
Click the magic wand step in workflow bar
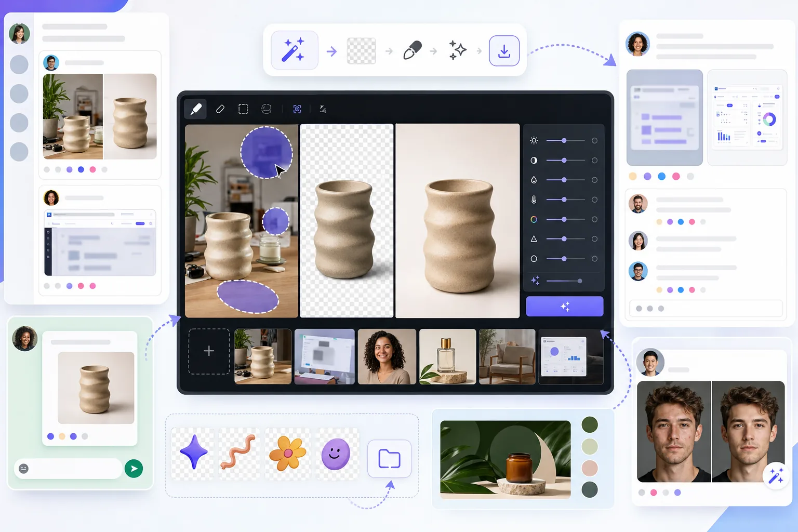coord(294,50)
